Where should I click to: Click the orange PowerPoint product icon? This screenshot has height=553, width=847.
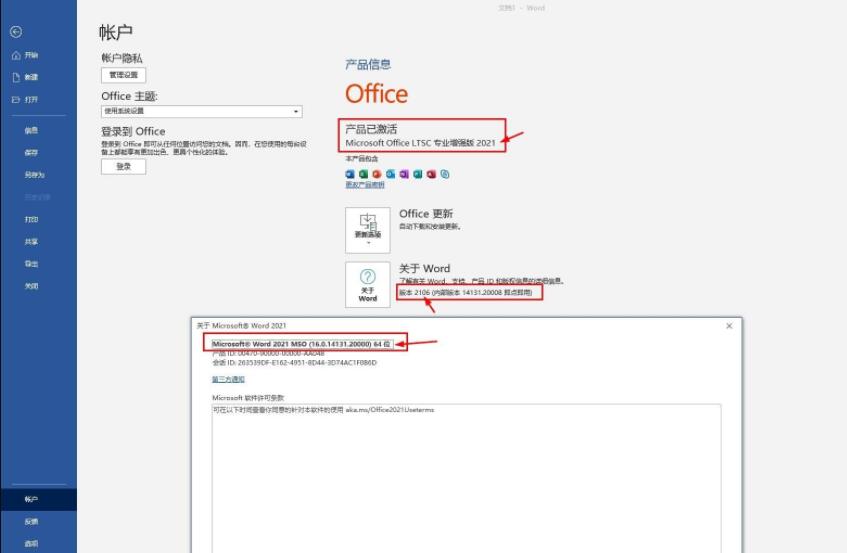[x=377, y=174]
